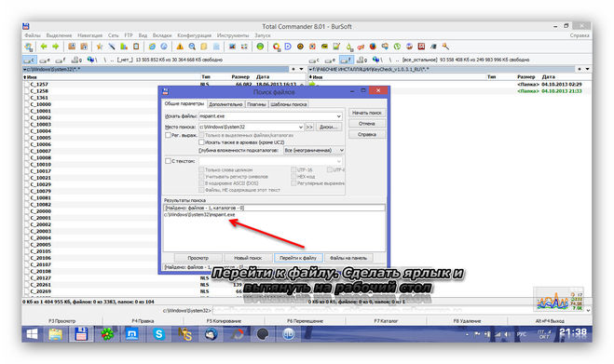The image size is (614, 364).
Task: Click the magnifier search icon in toolbar
Action: (192, 47)
